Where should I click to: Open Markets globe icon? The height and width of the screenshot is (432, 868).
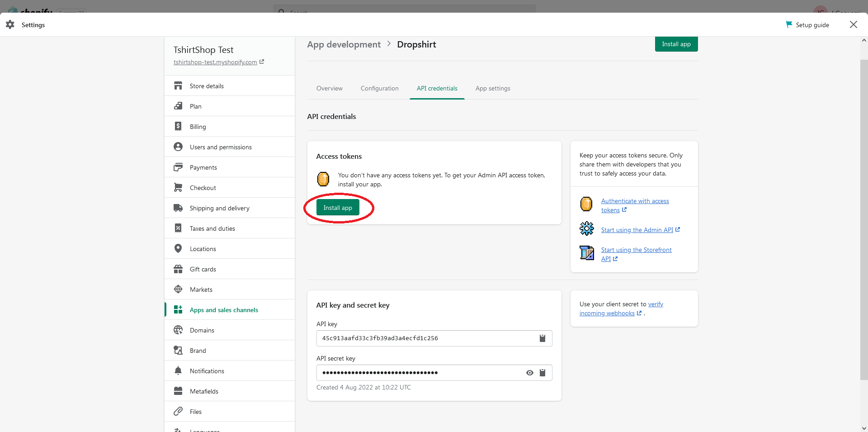(178, 290)
